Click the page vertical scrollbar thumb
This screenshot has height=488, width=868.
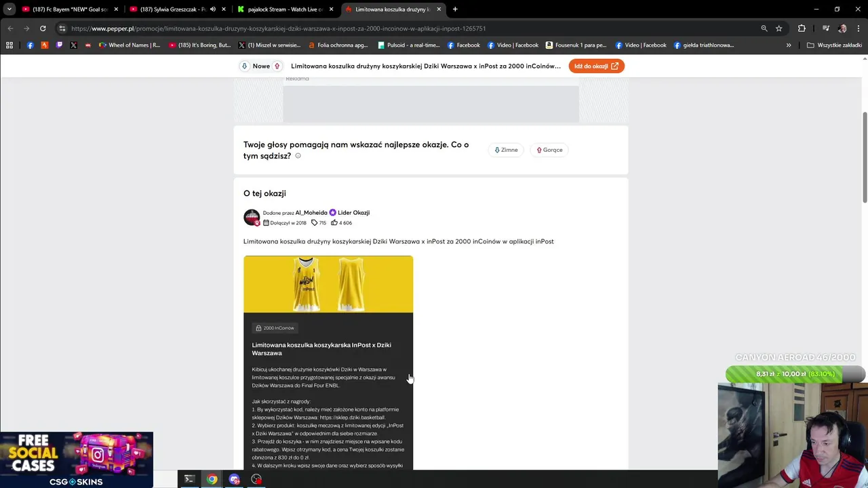pyautogui.click(x=865, y=157)
